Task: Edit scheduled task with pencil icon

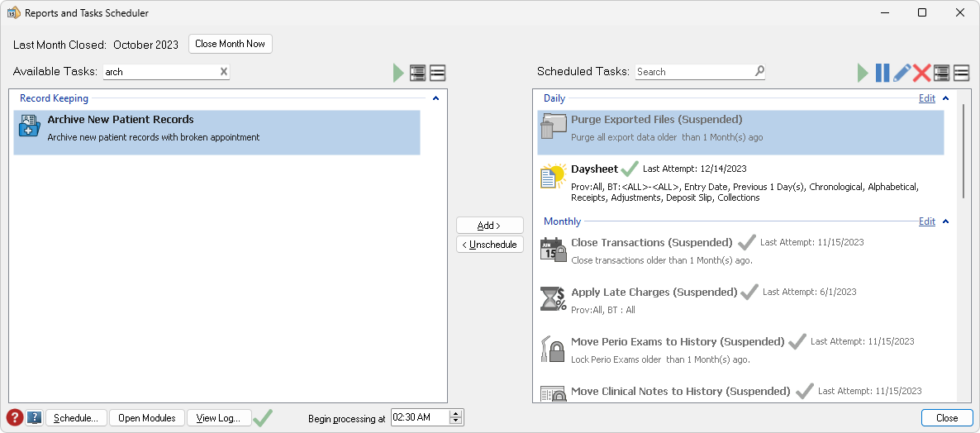Action: coord(901,73)
